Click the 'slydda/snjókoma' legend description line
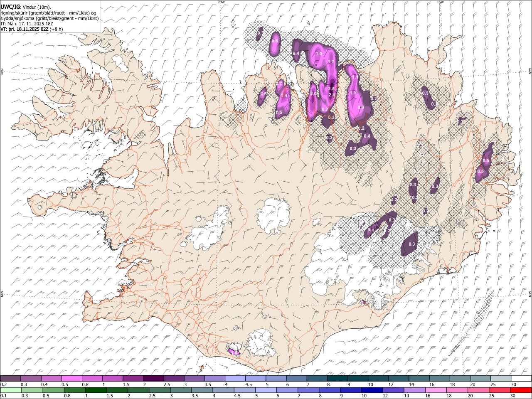Viewport: 532px width, 399px height. pos(49,18)
